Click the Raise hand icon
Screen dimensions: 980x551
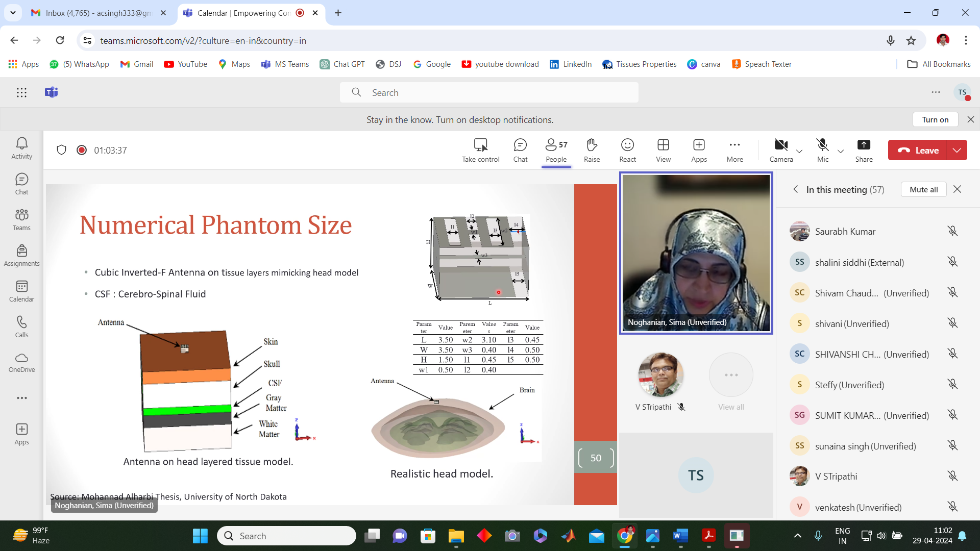click(592, 150)
